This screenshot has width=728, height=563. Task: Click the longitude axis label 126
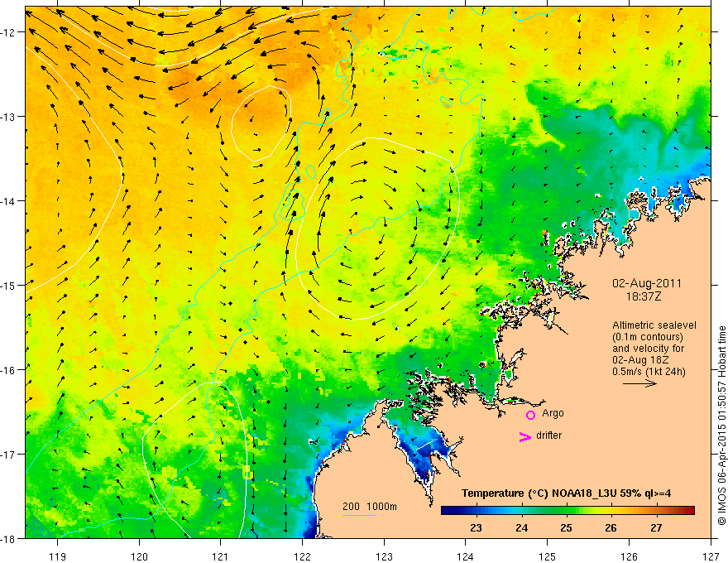[629, 556]
